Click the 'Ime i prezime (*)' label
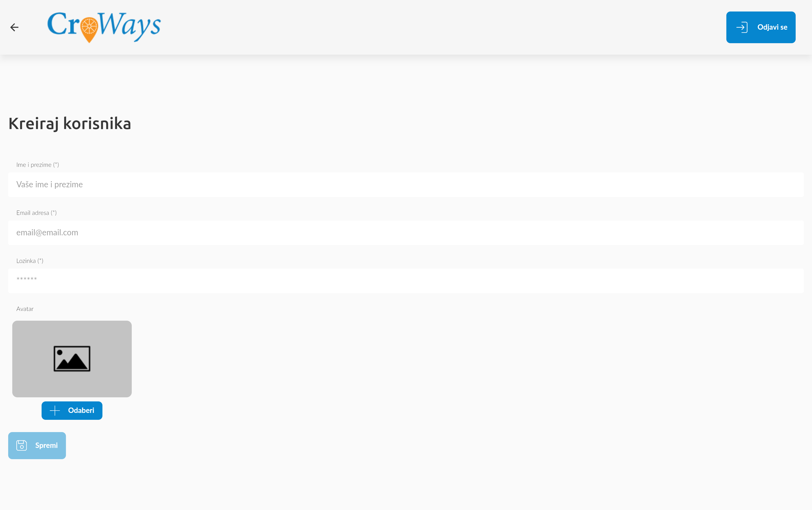Screen dimensions: 812x510 point(38,165)
